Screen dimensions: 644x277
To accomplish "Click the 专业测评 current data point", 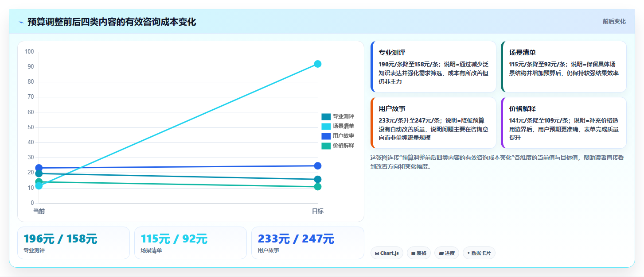I will [x=39, y=173].
